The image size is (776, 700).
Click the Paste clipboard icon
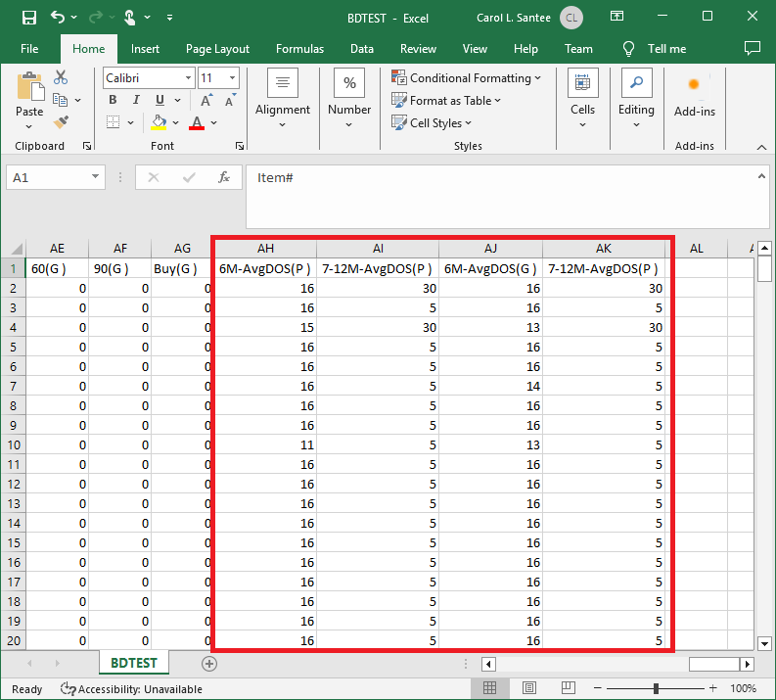(x=29, y=86)
